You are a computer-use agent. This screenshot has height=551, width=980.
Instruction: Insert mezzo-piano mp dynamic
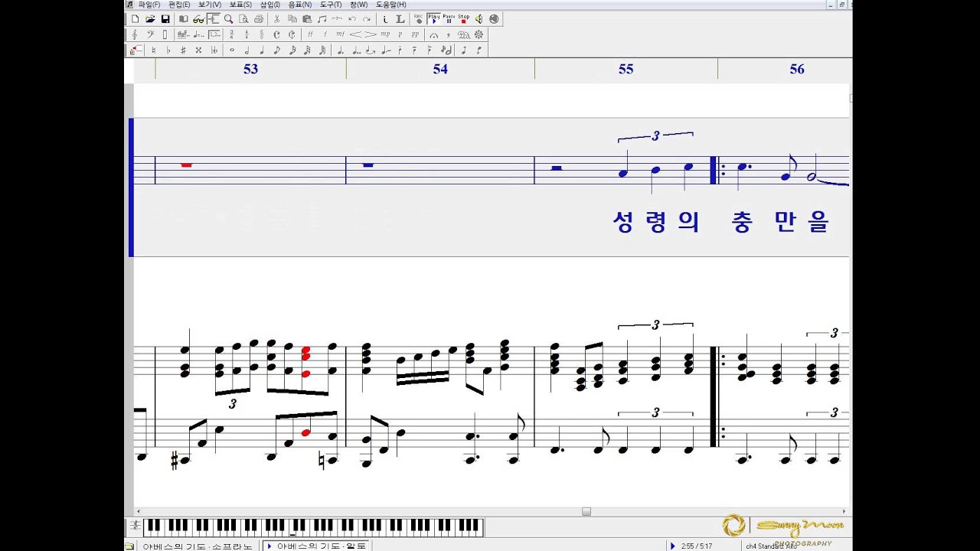pyautogui.click(x=385, y=34)
